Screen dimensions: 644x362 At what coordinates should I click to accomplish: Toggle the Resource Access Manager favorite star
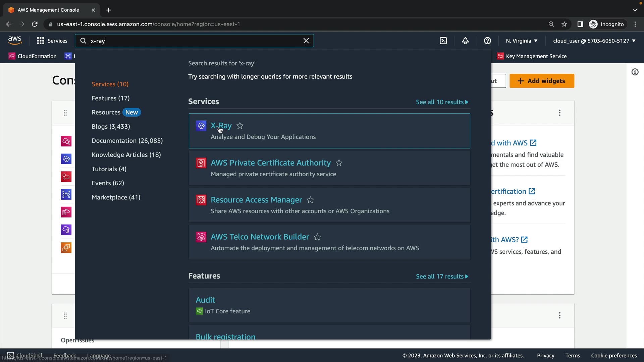(x=310, y=200)
